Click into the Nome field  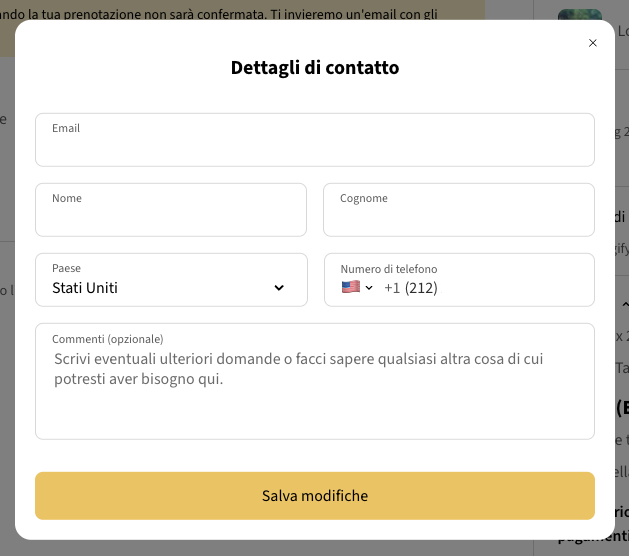(171, 218)
